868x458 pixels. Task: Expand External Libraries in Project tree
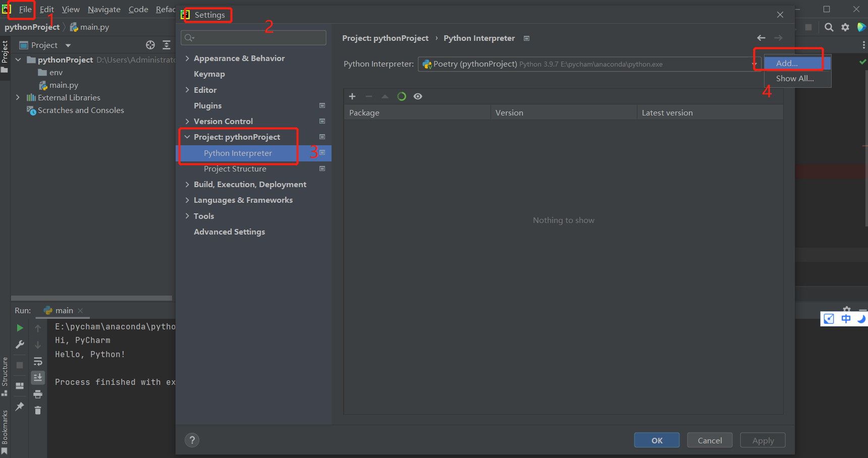tap(18, 97)
